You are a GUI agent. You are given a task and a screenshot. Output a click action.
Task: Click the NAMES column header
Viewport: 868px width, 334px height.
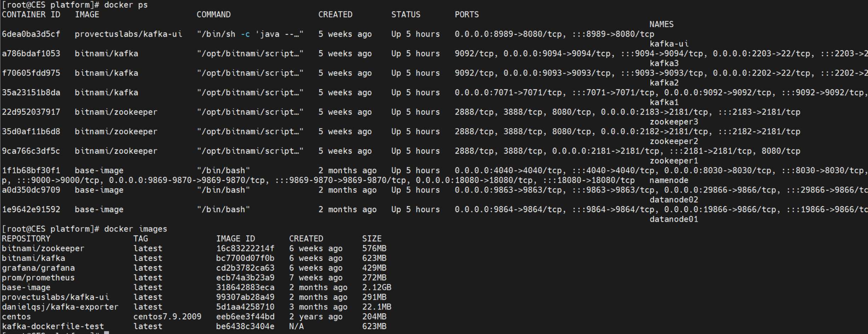pyautogui.click(x=661, y=24)
